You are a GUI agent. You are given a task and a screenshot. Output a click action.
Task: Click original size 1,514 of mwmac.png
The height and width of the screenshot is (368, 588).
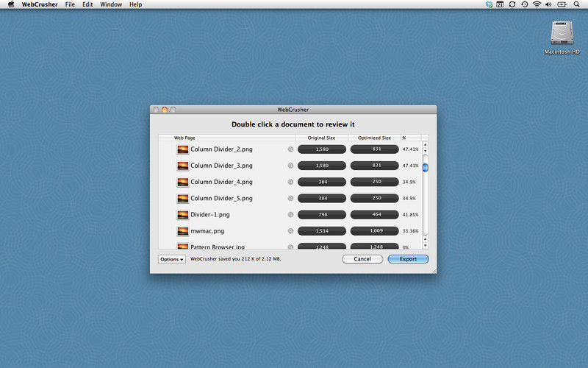pyautogui.click(x=322, y=231)
